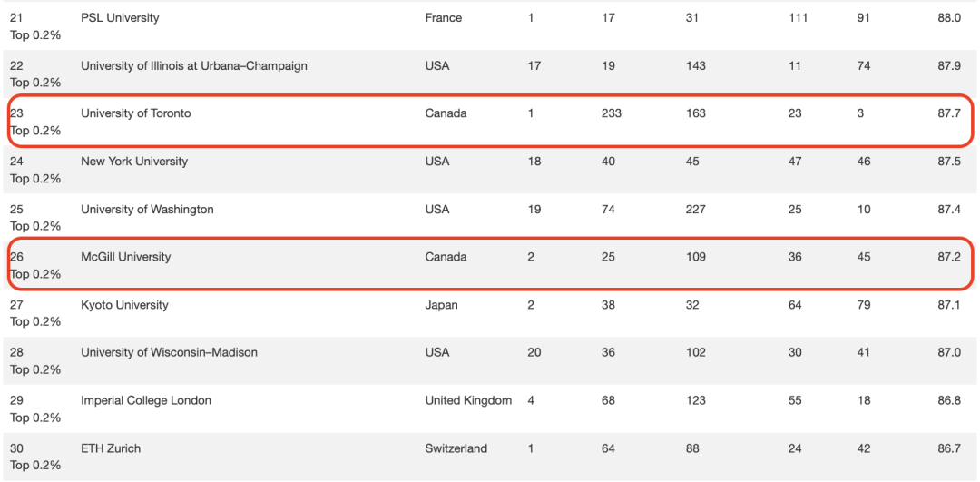Viewport: 980px width, 482px height.
Task: Click New York University name
Action: click(134, 162)
